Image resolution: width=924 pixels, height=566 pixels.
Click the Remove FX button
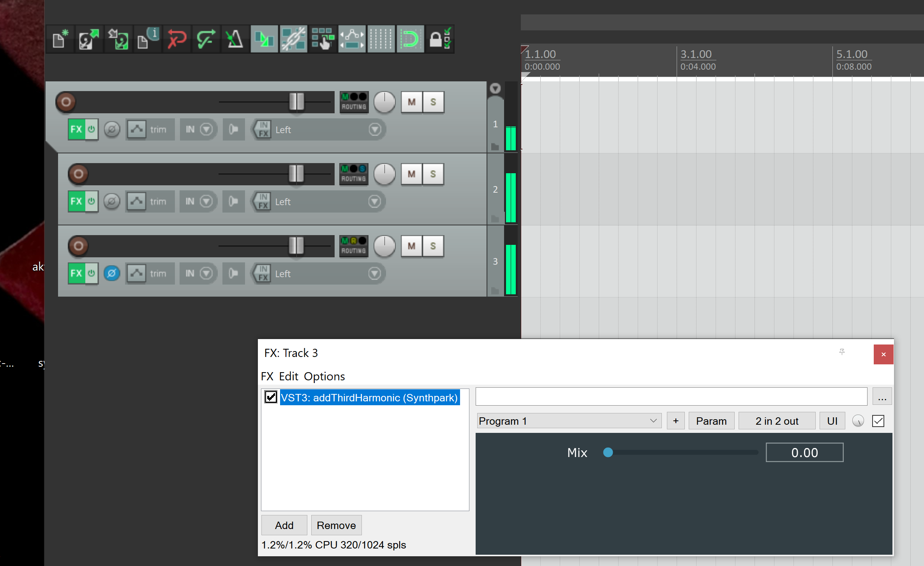(x=336, y=526)
